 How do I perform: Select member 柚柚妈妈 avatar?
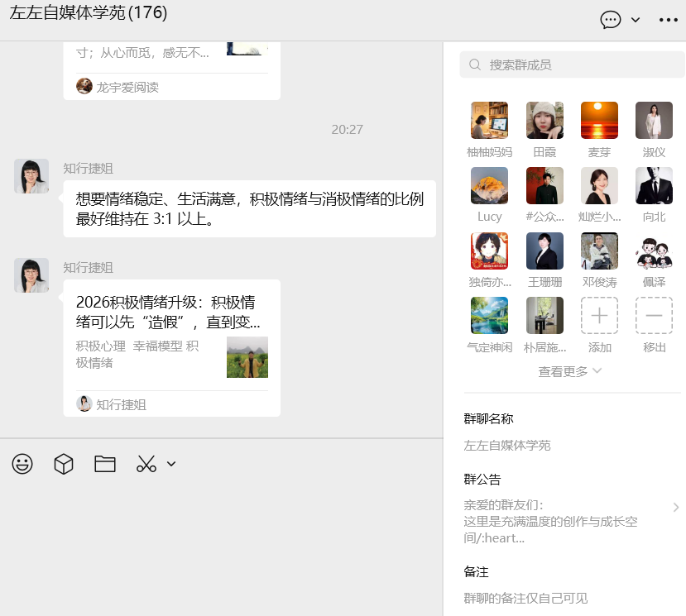click(489, 121)
